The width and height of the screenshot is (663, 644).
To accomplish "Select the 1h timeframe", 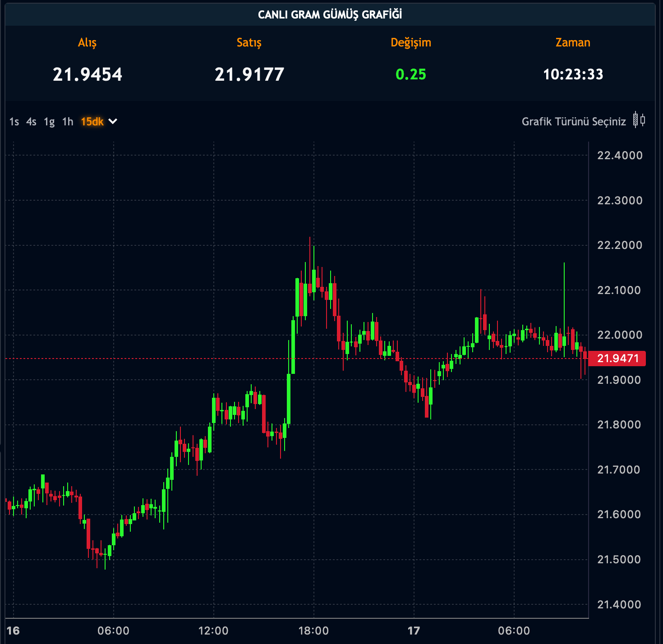I will tap(68, 122).
